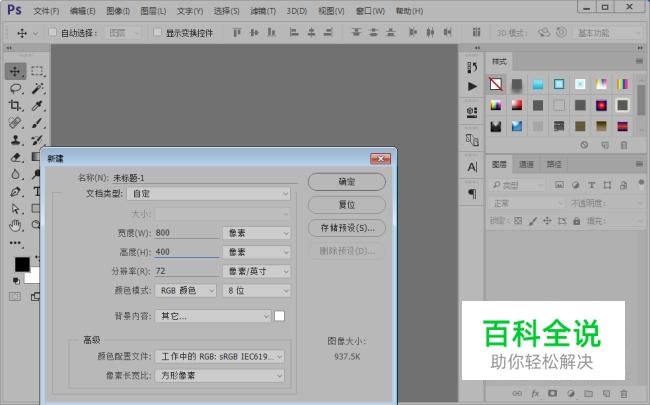Open the 滤镜(T) menu

click(x=263, y=11)
